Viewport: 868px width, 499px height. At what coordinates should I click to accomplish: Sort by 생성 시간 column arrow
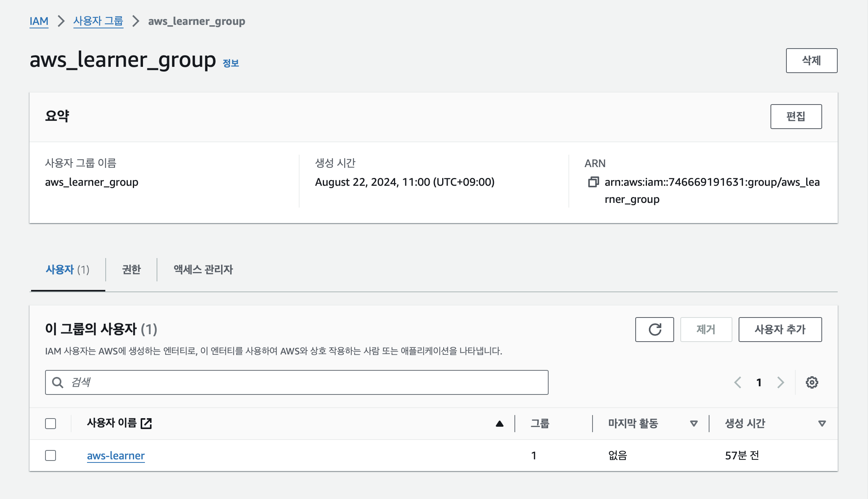[x=822, y=424]
